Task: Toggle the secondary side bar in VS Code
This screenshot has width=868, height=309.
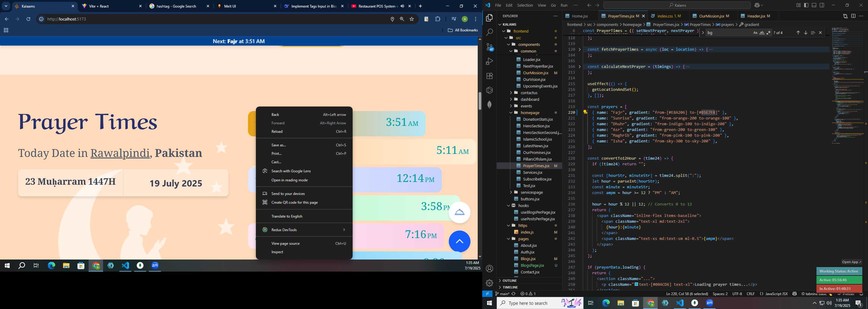Action: click(x=822, y=5)
